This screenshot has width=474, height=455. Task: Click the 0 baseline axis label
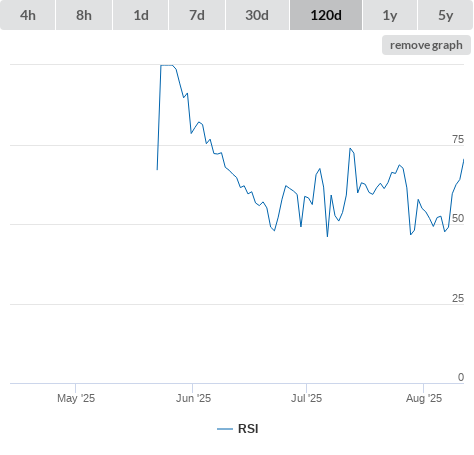coord(461,377)
